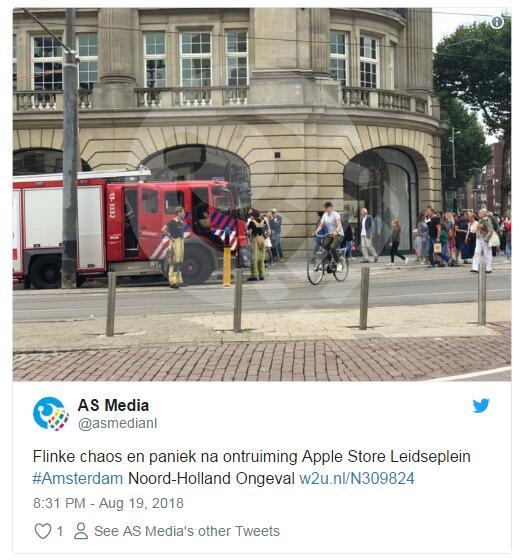The height and width of the screenshot is (560, 522).
Task: Open the w2u.nl/N309824 link
Action: tap(357, 478)
